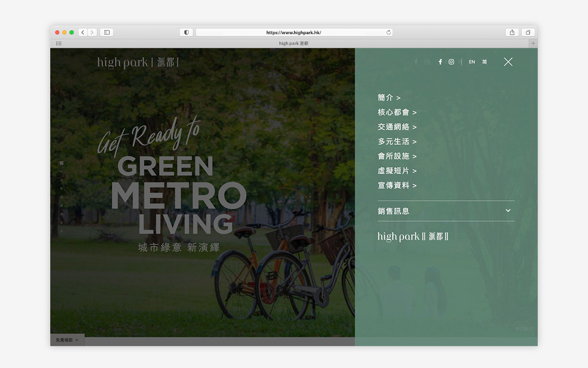Open the 核心都會 menu item
The height and width of the screenshot is (368, 588).
pyautogui.click(x=397, y=112)
